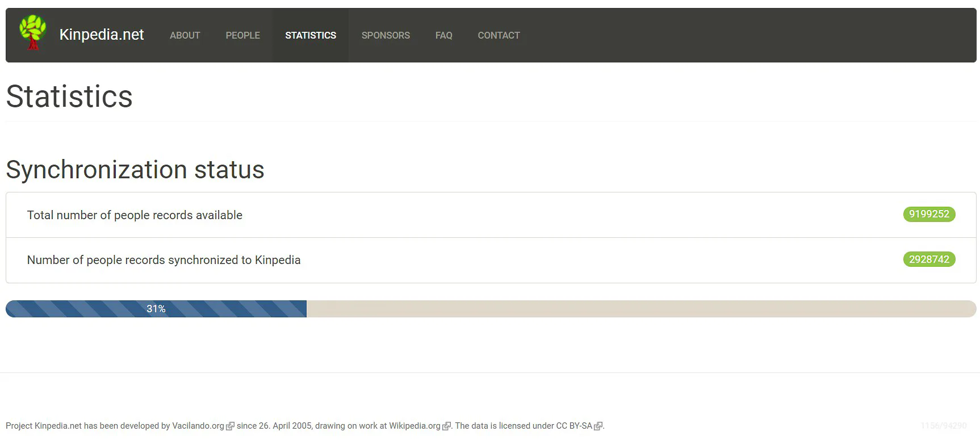The height and width of the screenshot is (440, 980).
Task: Open the ABOUT menu item
Action: click(185, 35)
